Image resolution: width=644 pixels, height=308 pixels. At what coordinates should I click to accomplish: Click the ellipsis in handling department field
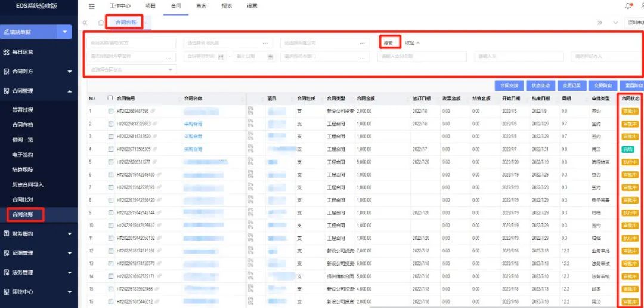(362, 57)
